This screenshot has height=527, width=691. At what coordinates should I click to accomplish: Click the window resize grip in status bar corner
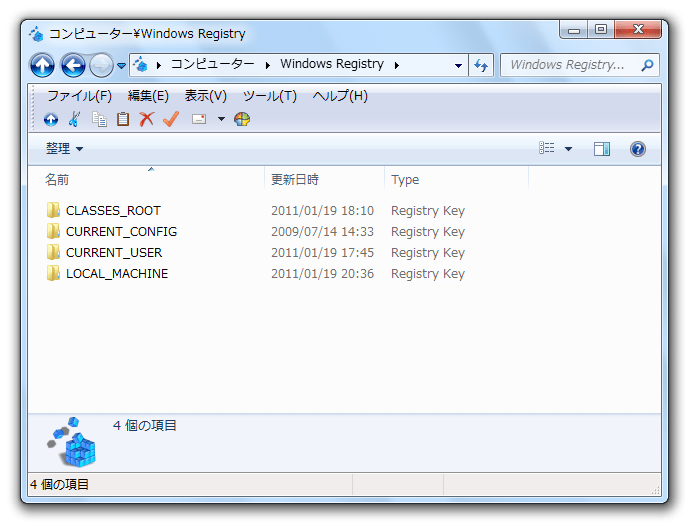[656, 490]
